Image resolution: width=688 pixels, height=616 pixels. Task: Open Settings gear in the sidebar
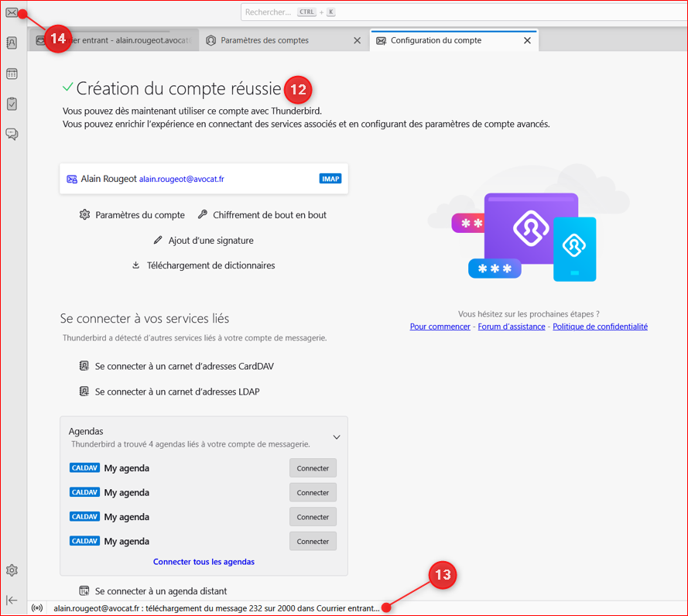pos(12,570)
